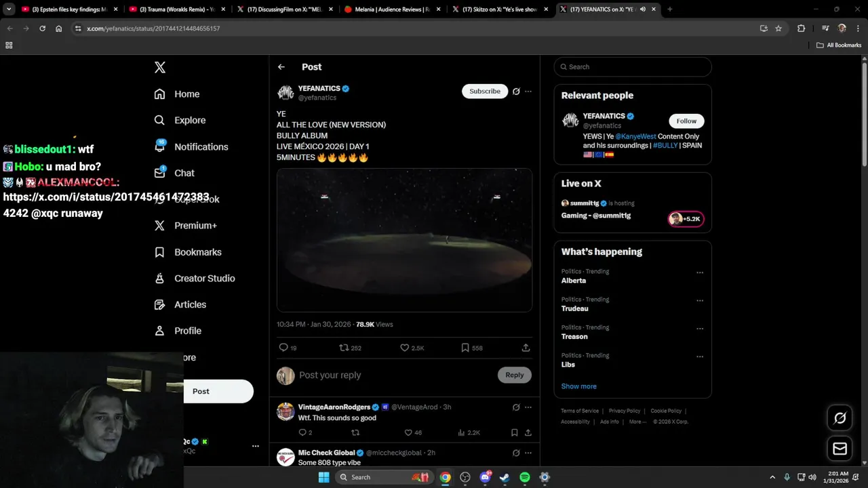Open @KanyeWest mention link
The image size is (868, 488).
[x=636, y=137]
